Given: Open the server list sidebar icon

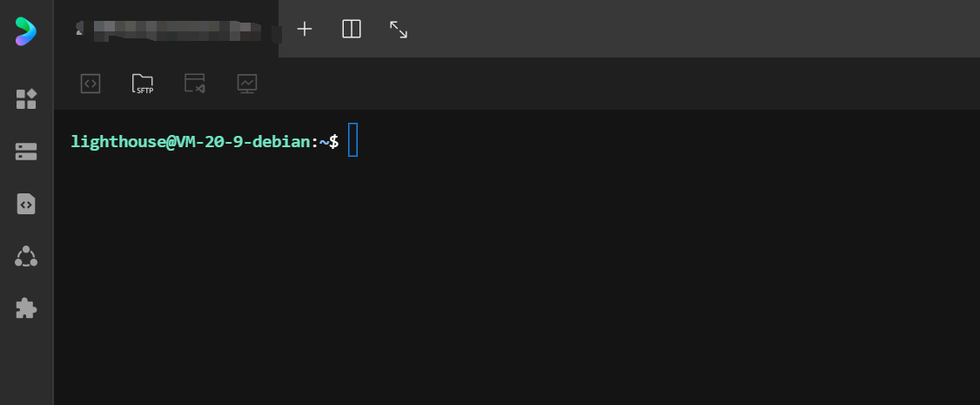Looking at the screenshot, I should click(26, 152).
